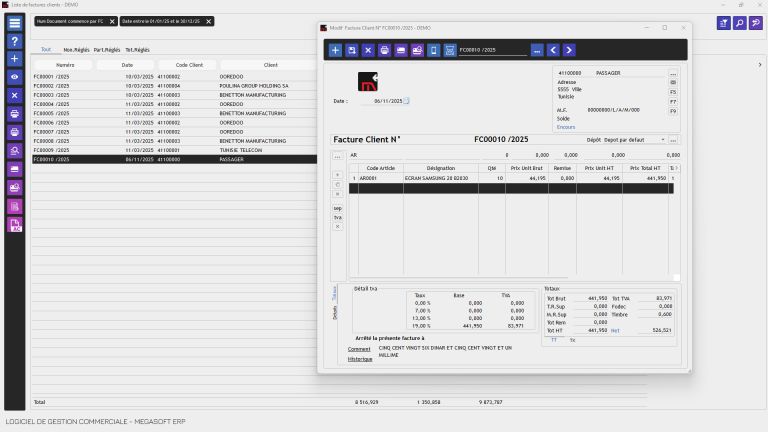Image resolution: width=768 pixels, height=432 pixels.
Task: Click the advanced search icon at the far top right
Action: coord(756,23)
